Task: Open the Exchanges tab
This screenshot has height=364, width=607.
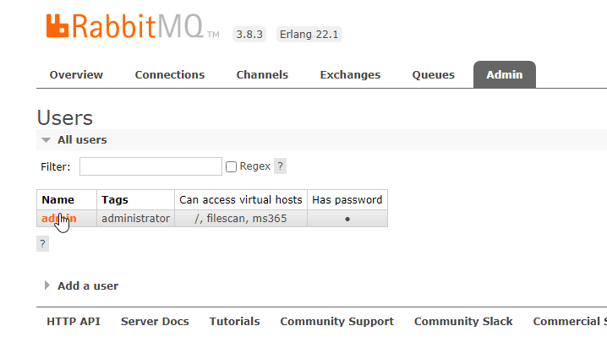Action: tap(350, 75)
